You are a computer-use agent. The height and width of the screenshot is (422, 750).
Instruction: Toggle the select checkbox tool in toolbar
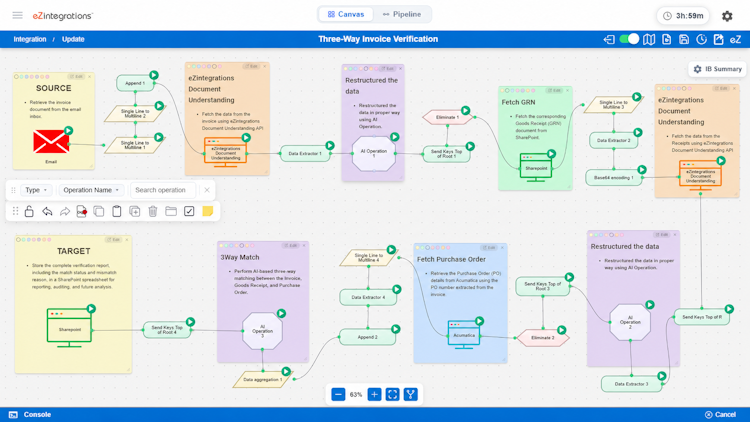[x=189, y=211]
